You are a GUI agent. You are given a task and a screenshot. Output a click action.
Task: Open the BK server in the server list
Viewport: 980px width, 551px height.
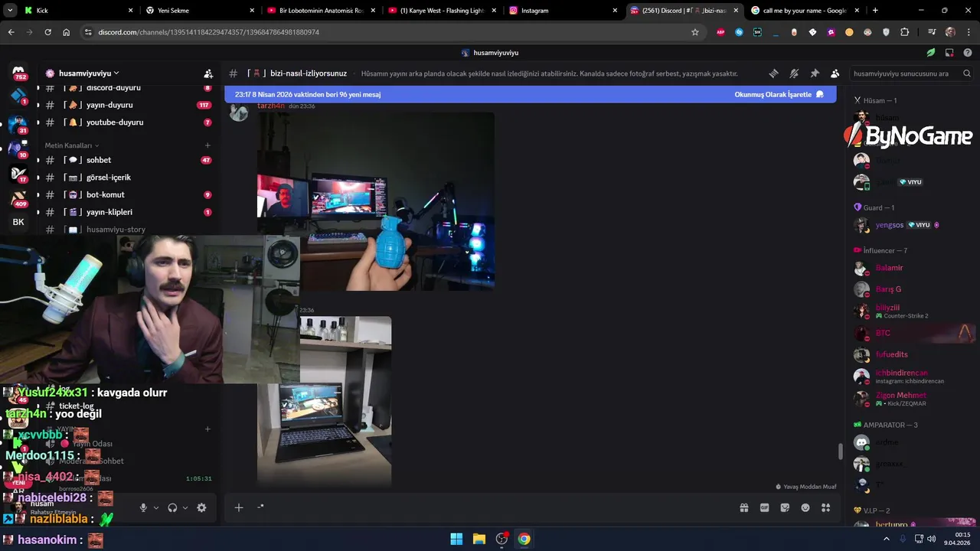point(18,222)
